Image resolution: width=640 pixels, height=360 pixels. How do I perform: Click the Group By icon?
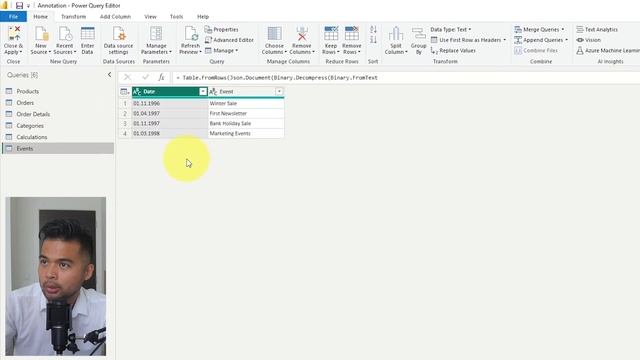pyautogui.click(x=418, y=34)
